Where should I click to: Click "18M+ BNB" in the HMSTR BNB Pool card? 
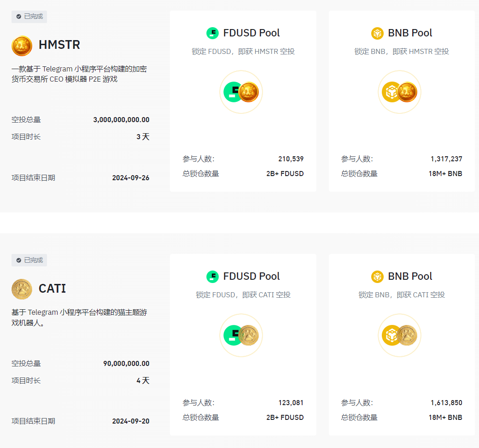(x=445, y=174)
